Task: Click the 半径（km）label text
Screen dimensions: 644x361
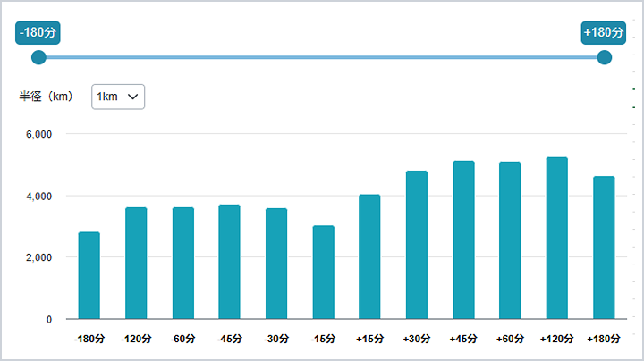Action: tap(46, 97)
